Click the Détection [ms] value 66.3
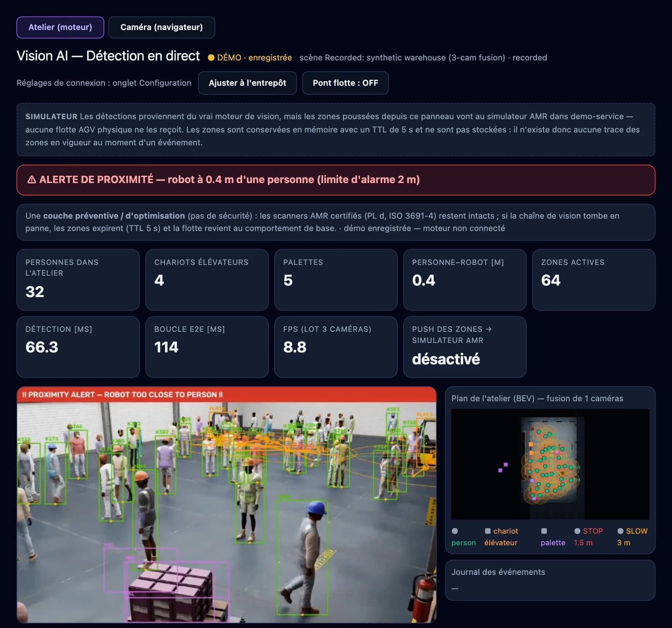 click(x=42, y=347)
